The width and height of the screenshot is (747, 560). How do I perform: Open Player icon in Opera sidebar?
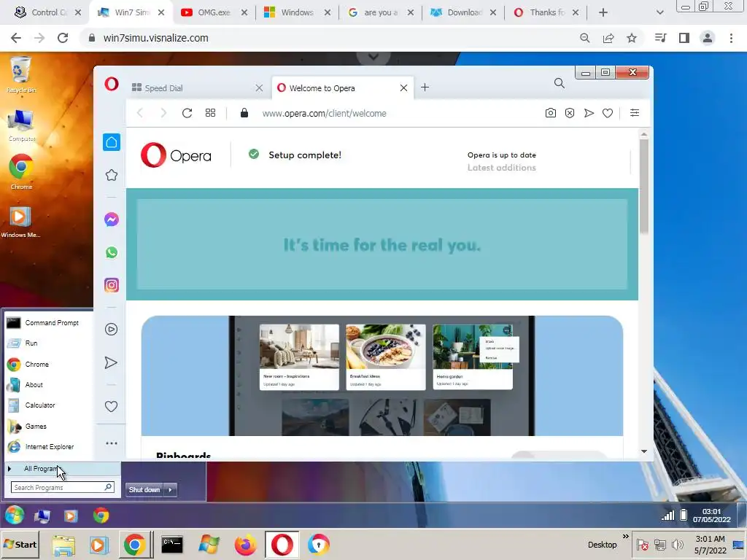point(111,329)
